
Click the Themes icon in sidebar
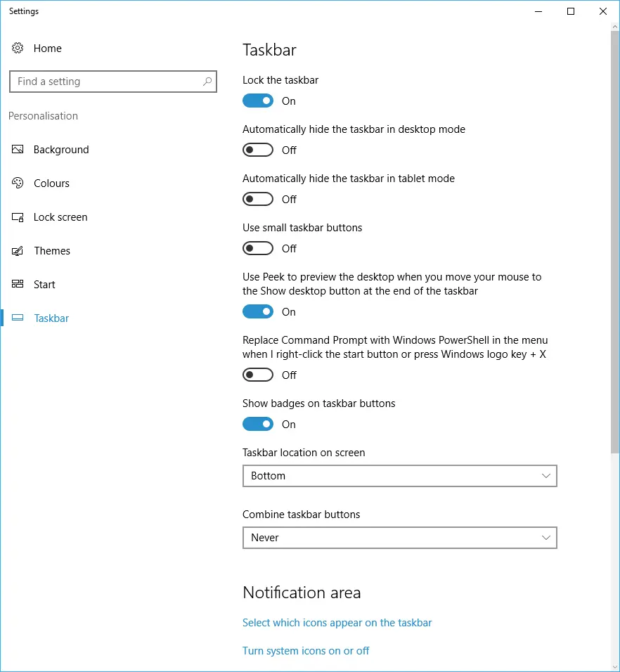click(x=18, y=251)
